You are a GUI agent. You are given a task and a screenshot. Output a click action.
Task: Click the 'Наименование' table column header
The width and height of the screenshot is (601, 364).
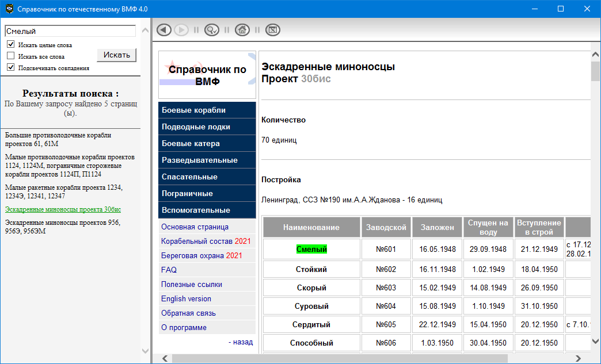(311, 227)
